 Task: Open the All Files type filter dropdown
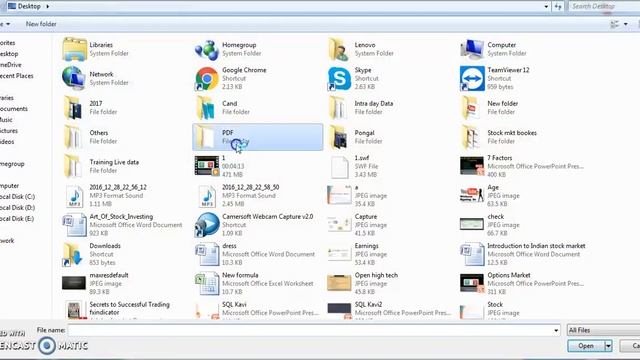(x=603, y=330)
